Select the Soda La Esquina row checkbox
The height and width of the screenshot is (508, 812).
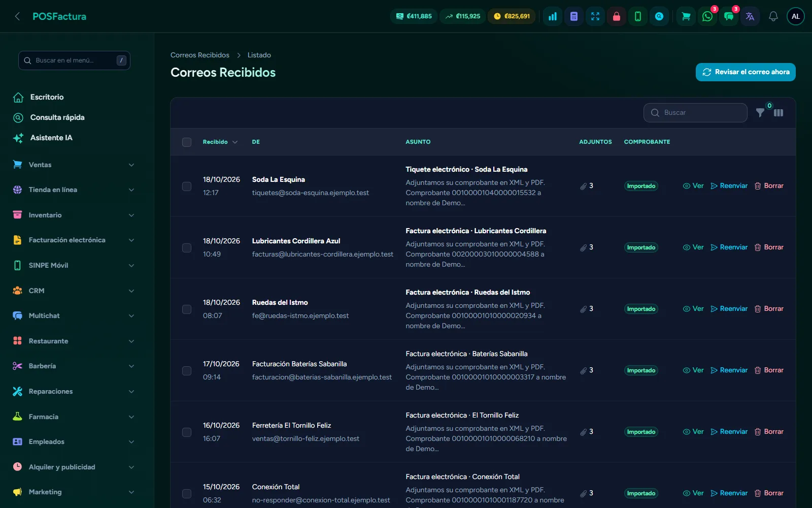click(x=187, y=186)
